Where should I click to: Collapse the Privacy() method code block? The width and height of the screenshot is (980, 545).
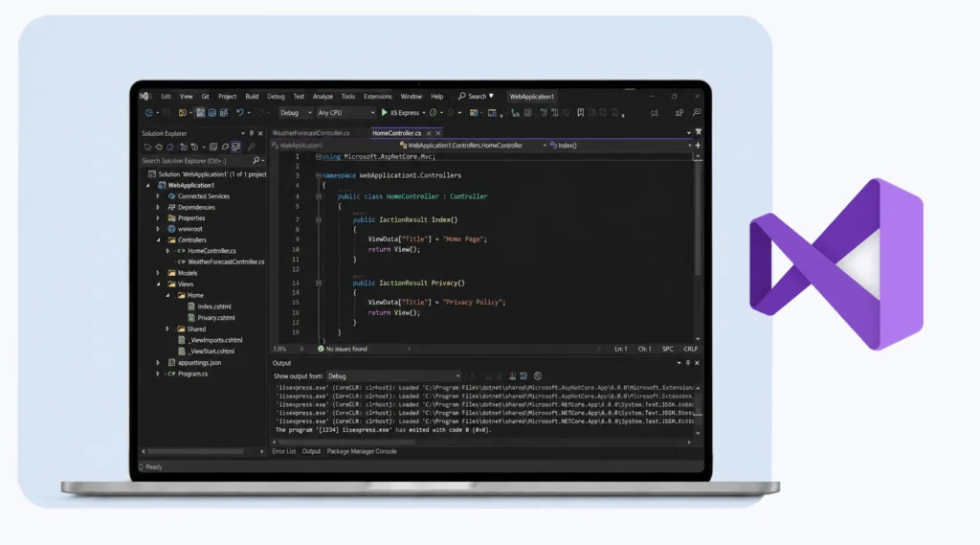(318, 283)
